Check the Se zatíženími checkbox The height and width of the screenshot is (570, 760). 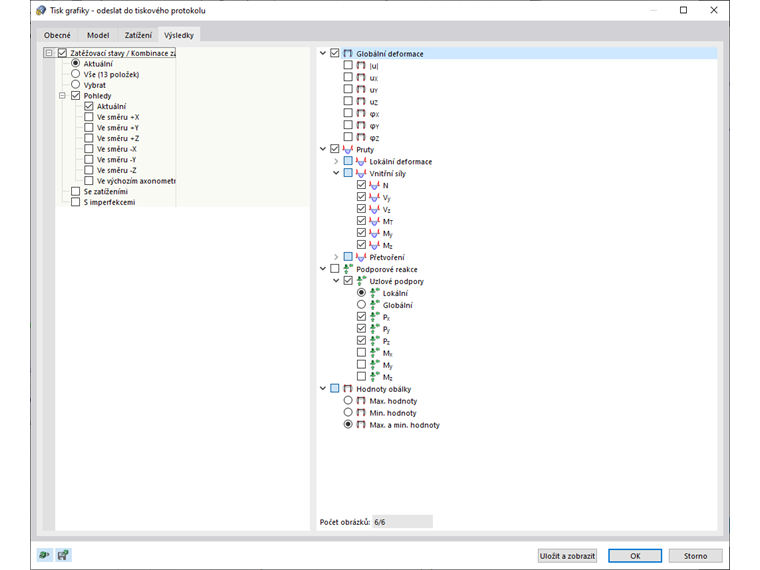coord(75,191)
